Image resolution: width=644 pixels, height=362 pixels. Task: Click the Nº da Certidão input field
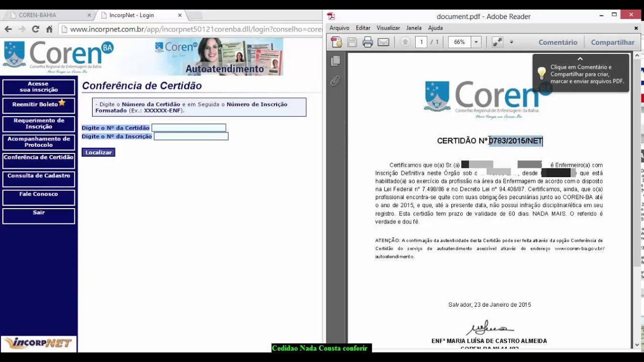click(x=189, y=128)
